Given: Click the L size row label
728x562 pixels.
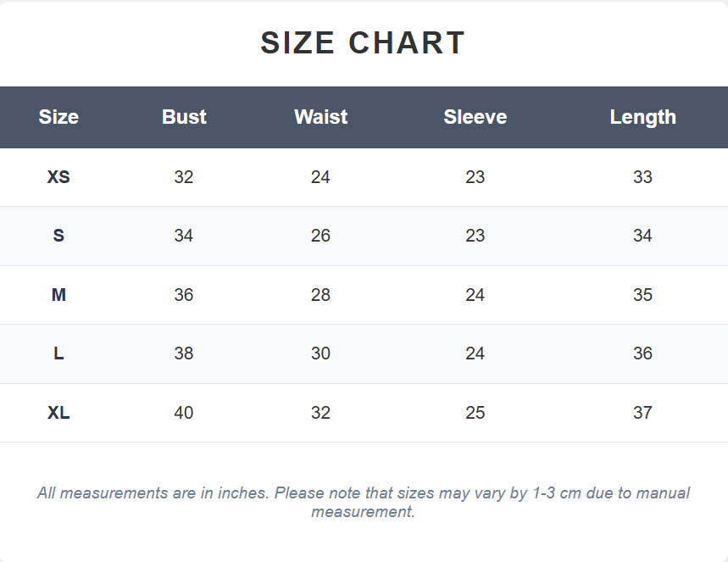Looking at the screenshot, I should (x=58, y=353).
